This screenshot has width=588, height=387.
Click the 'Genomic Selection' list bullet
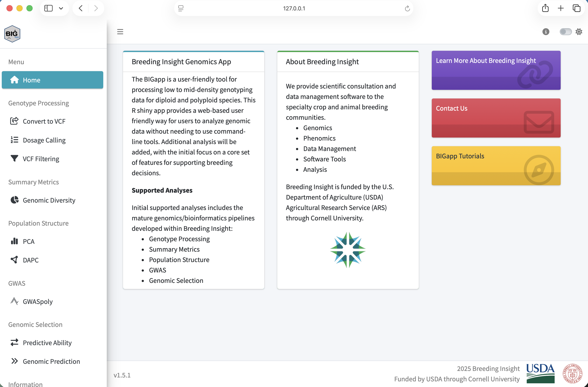pos(176,280)
